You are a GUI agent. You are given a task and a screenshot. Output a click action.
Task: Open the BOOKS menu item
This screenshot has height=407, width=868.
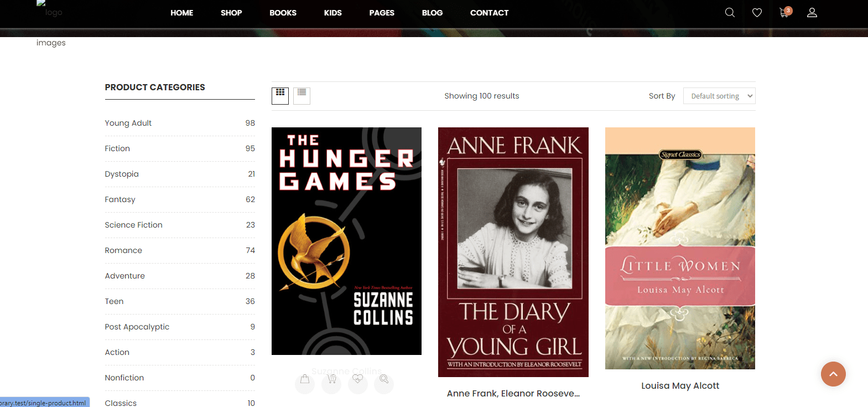click(283, 13)
